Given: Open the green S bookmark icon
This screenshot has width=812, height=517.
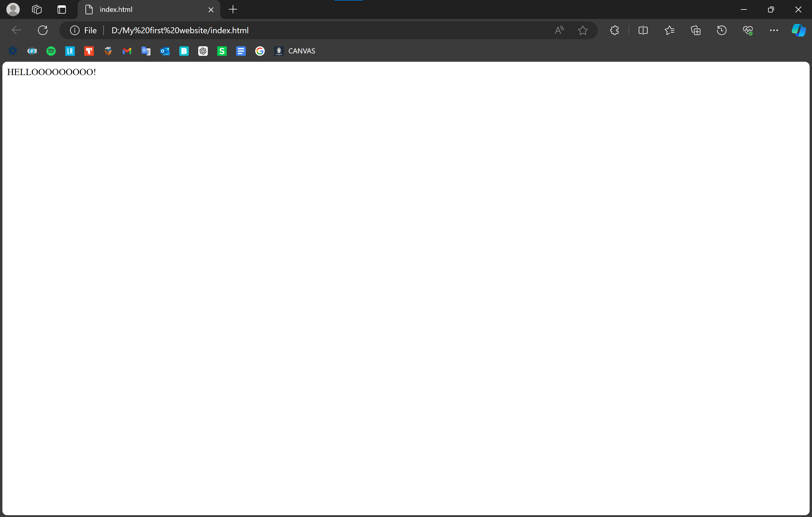Looking at the screenshot, I should point(221,51).
